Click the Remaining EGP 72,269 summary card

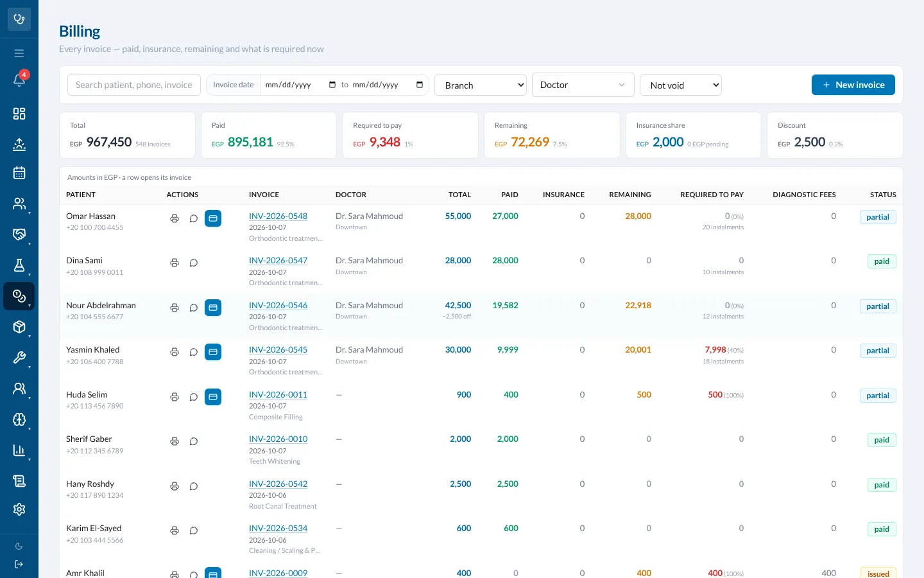point(552,136)
